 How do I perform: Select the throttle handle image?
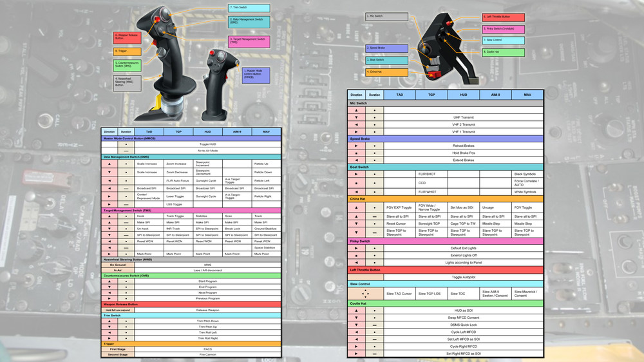click(x=447, y=48)
